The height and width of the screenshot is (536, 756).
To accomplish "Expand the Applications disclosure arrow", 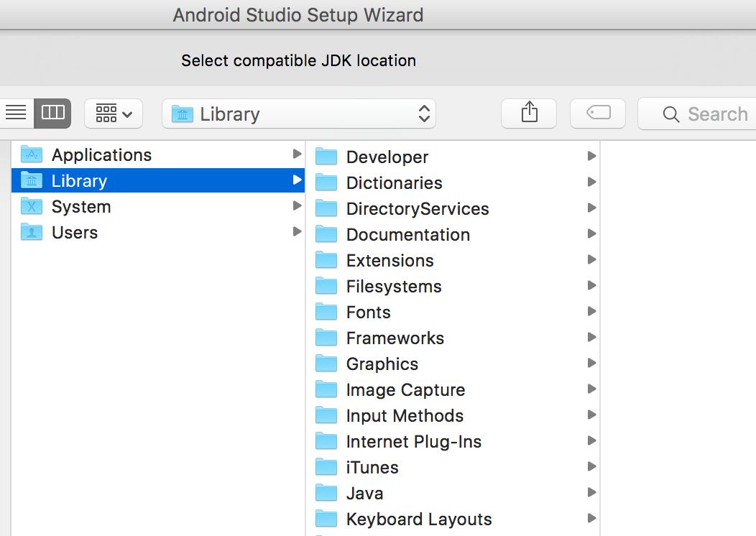I will coord(297,154).
